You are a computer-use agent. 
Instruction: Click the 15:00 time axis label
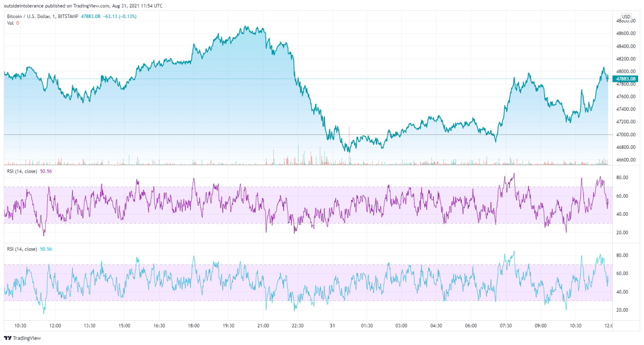click(124, 326)
